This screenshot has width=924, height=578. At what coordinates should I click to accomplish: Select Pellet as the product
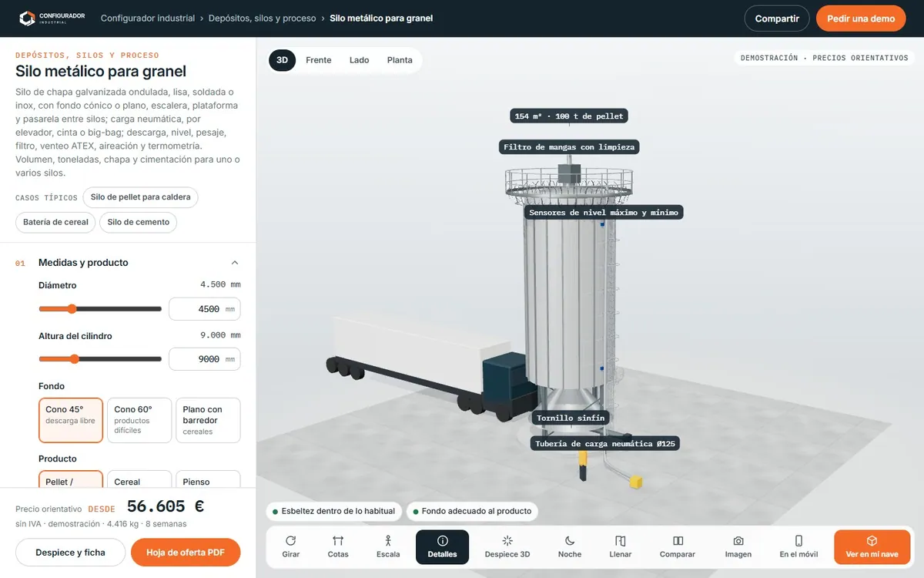[71, 479]
